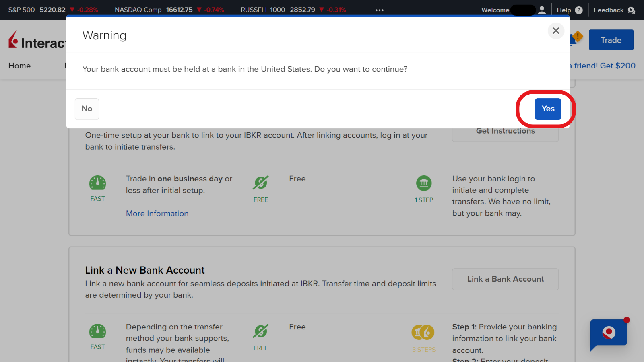Click the refer a friend Get $200 link
Screen dimensions: 644x362
pos(603,66)
